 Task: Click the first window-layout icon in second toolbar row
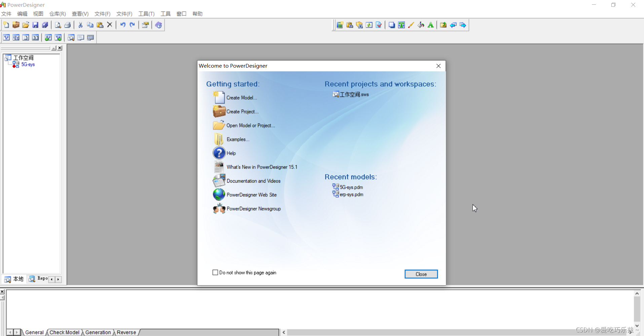coord(6,38)
